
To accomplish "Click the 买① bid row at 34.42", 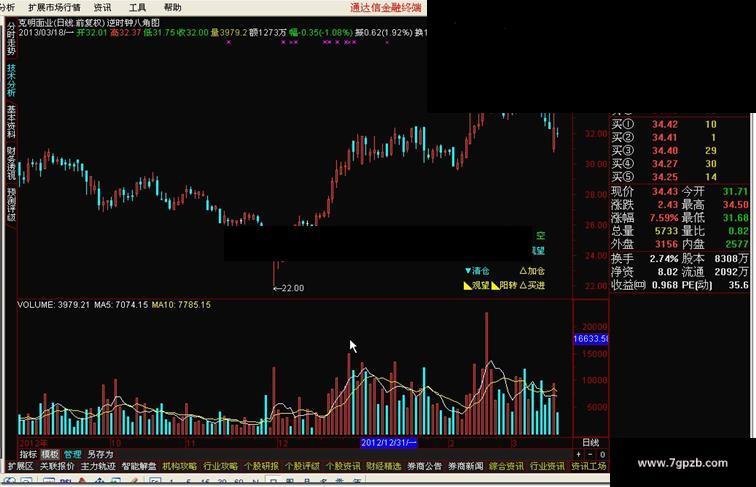I will [664, 124].
